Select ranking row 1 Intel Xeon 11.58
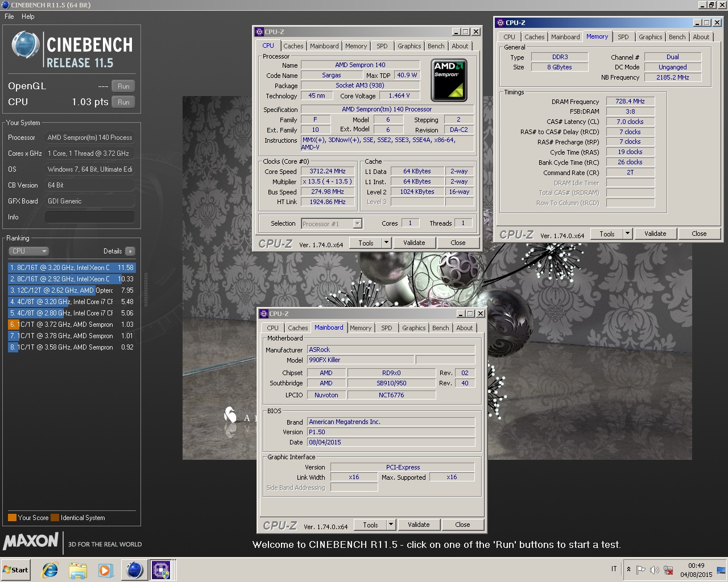 tap(72, 268)
